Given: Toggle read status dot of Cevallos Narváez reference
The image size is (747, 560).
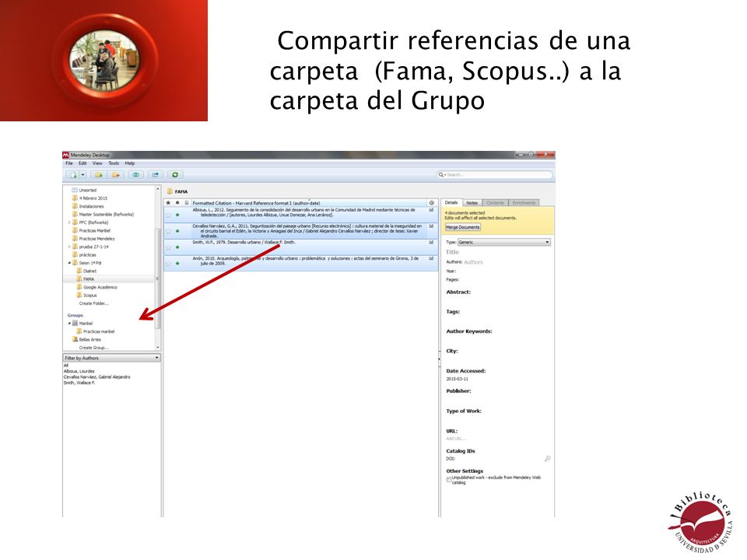Looking at the screenshot, I should tap(177, 232).
